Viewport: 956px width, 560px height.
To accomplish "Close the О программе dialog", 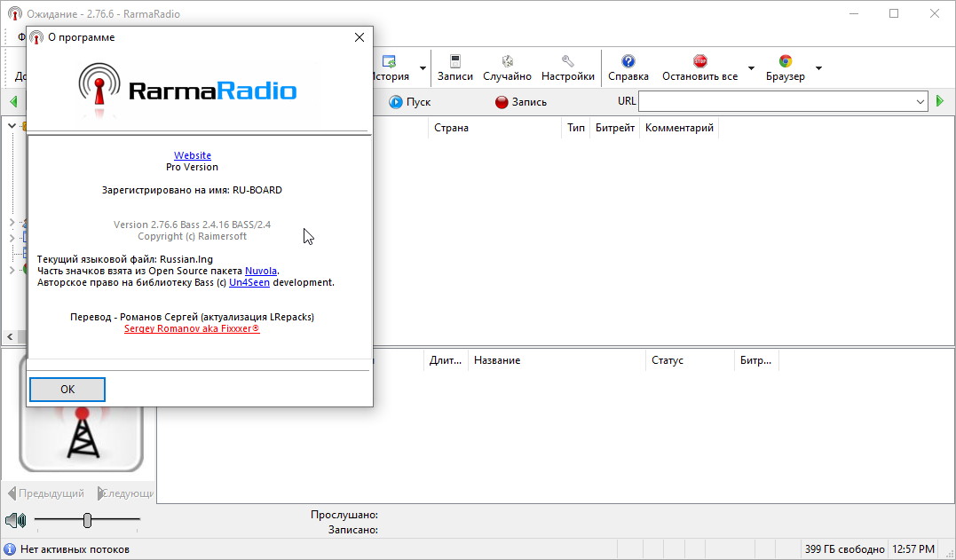I will pyautogui.click(x=359, y=37).
